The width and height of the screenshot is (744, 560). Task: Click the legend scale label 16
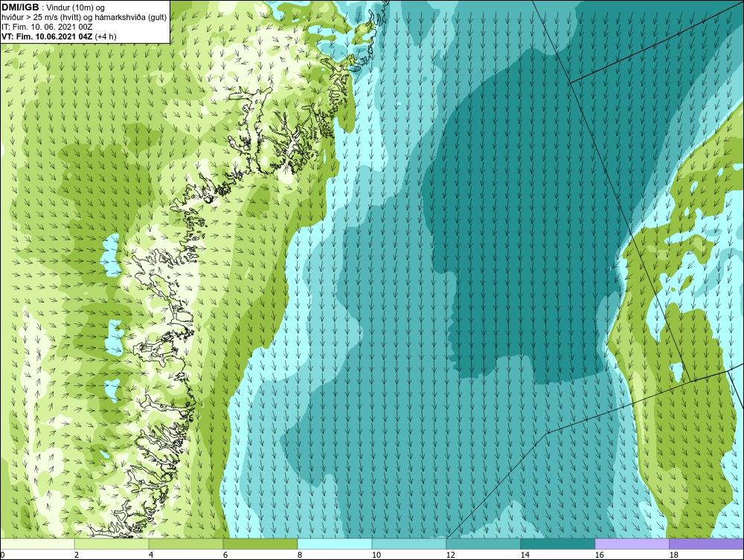[x=599, y=555]
